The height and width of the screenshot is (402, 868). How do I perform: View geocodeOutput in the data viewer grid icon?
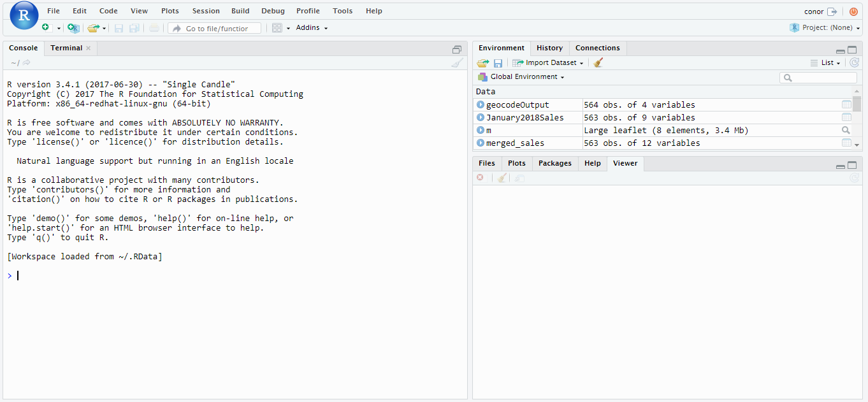click(846, 104)
